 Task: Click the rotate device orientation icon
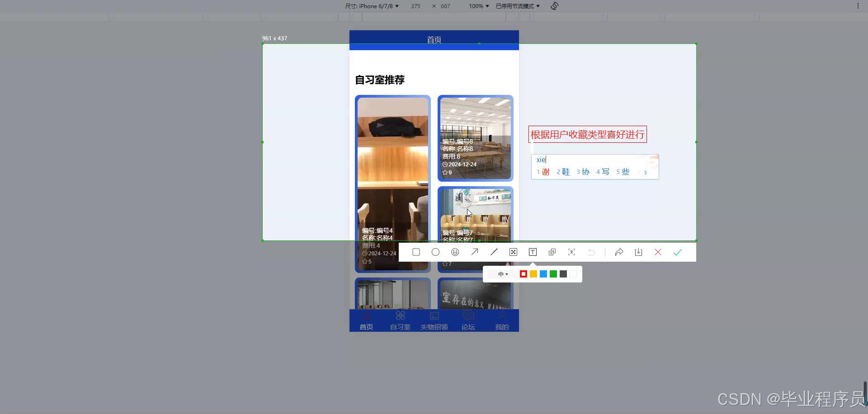554,6
